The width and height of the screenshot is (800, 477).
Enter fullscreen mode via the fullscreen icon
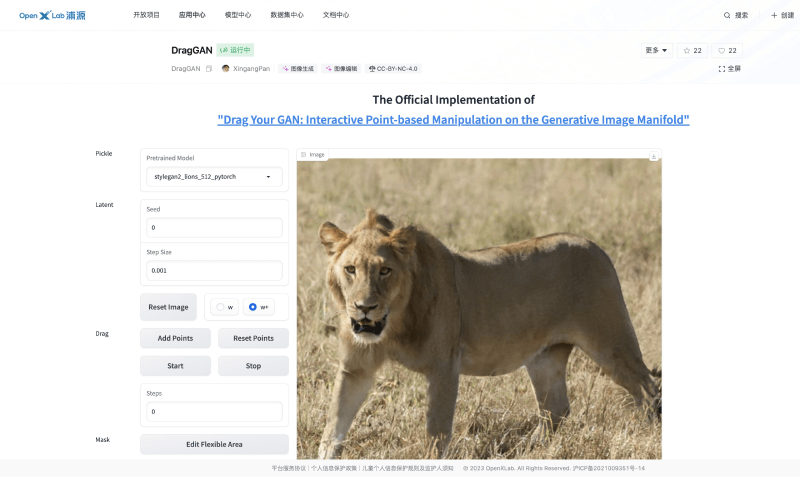(722, 69)
